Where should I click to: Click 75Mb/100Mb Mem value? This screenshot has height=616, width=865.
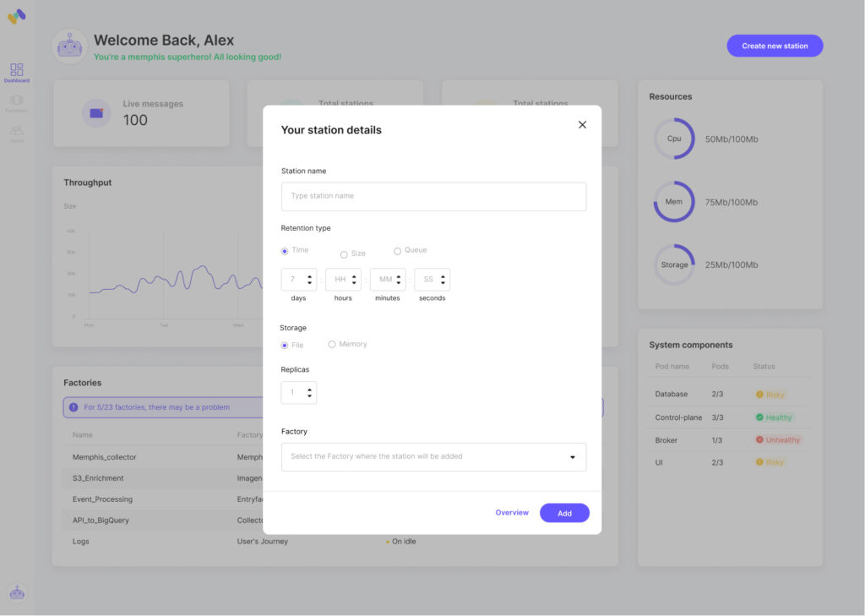[732, 203]
